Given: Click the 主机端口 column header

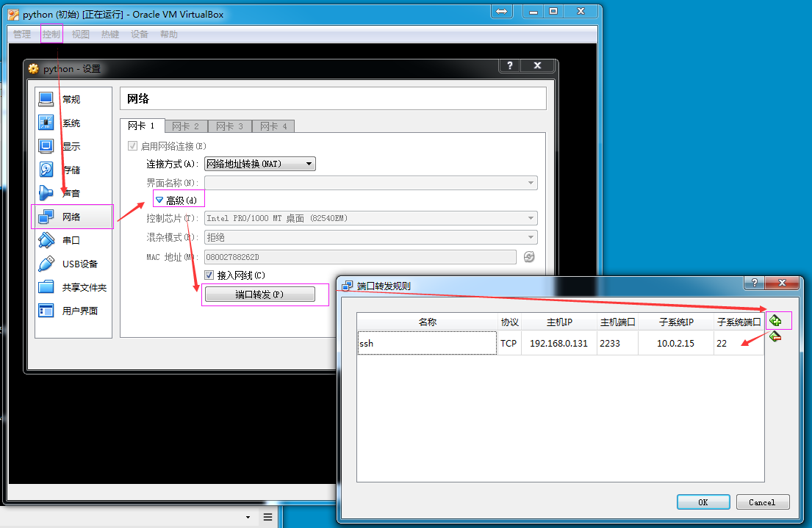Looking at the screenshot, I should pyautogui.click(x=617, y=322).
